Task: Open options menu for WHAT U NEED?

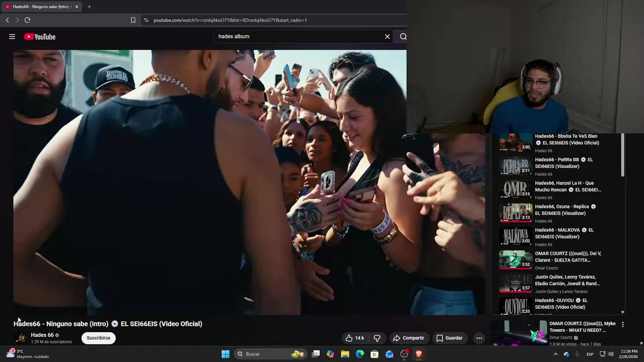Action: coord(623,325)
